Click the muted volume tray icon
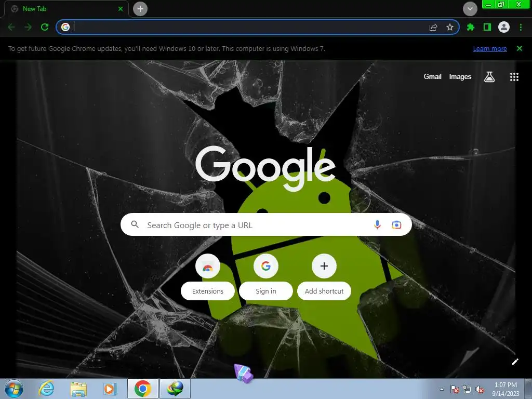This screenshot has height=399, width=532. 480,390
